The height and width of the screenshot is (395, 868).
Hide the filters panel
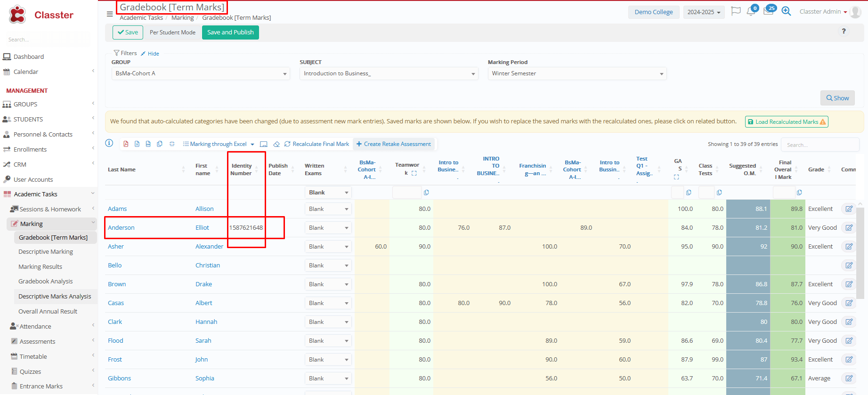pos(150,54)
